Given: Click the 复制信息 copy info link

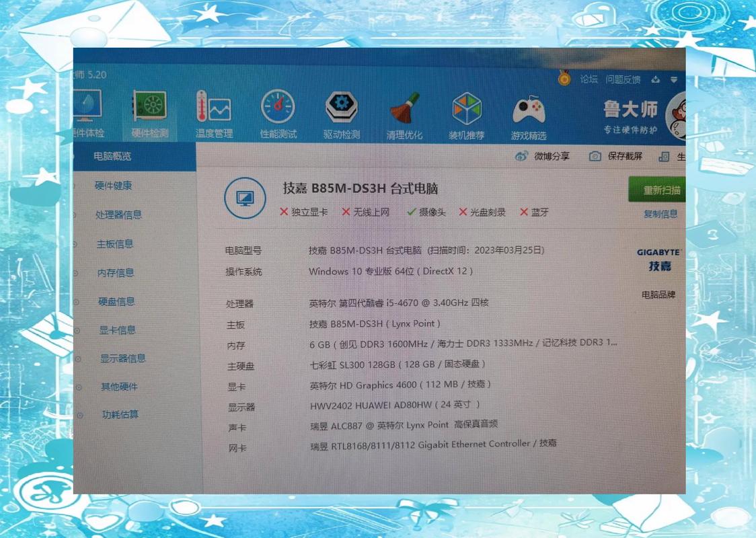Looking at the screenshot, I should click(x=663, y=213).
